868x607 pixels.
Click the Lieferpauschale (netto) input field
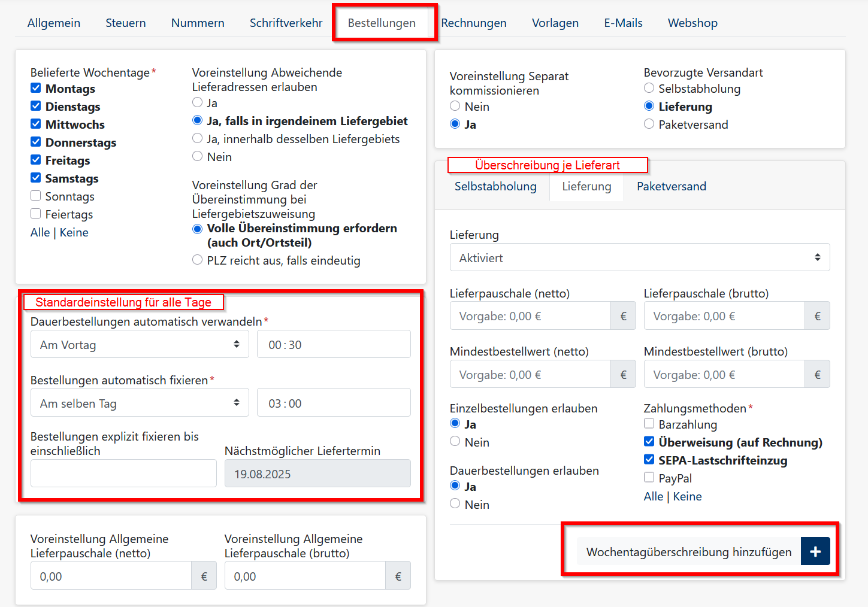pyautogui.click(x=530, y=316)
